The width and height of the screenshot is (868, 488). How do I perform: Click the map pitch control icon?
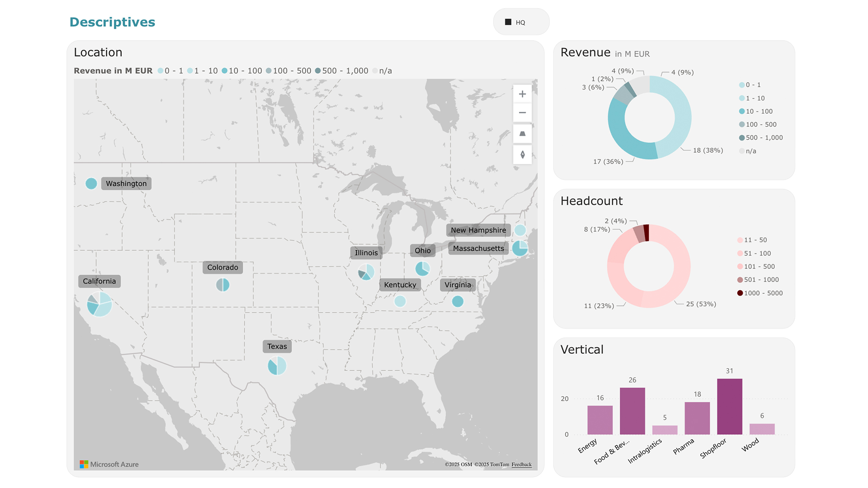pyautogui.click(x=522, y=134)
